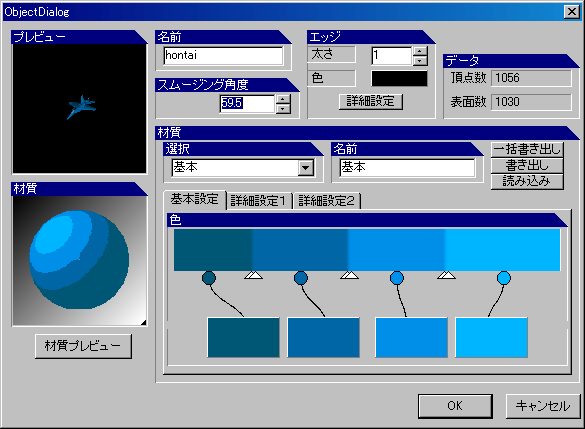The width and height of the screenshot is (585, 429).
Task: Click the hontai name input field
Action: (223, 56)
